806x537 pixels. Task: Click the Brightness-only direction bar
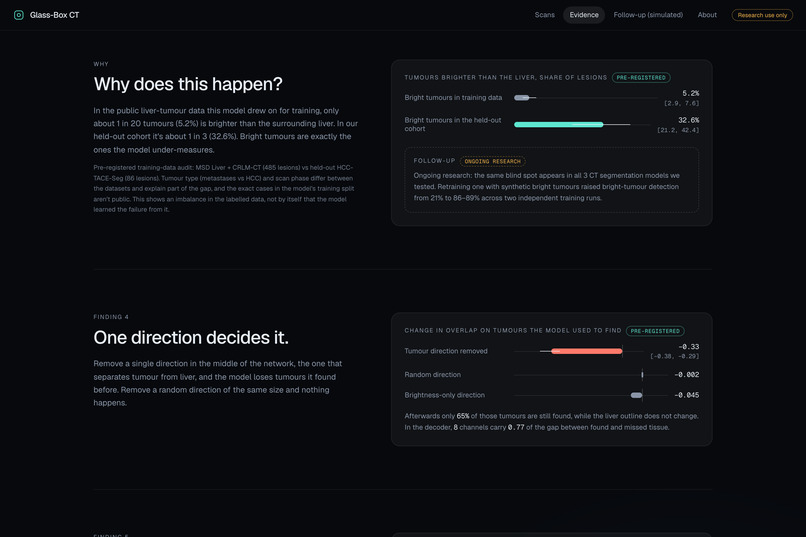point(636,395)
